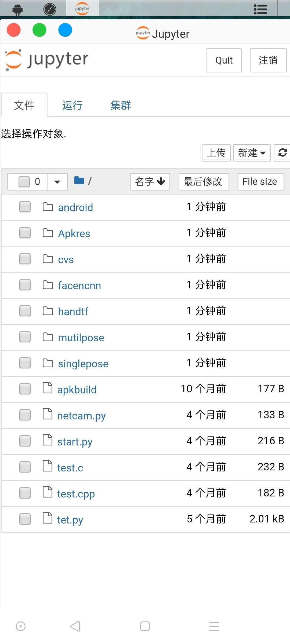Viewport: 290px width, 644px height.
Task: Click the refresh file list icon
Action: (282, 153)
